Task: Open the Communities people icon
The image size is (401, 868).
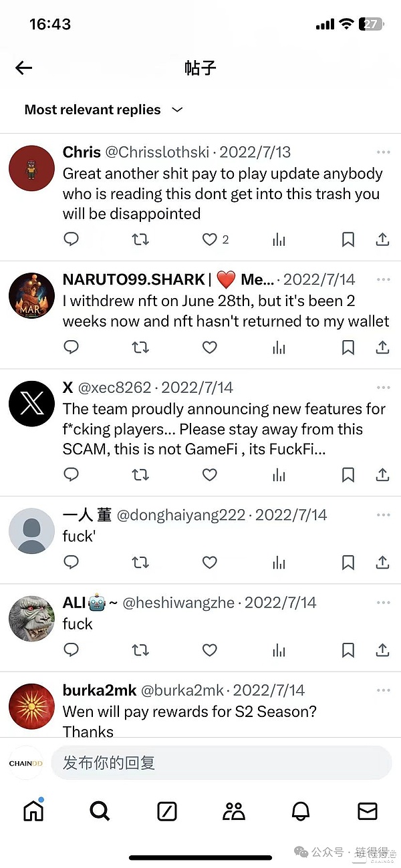Action: pos(234,811)
